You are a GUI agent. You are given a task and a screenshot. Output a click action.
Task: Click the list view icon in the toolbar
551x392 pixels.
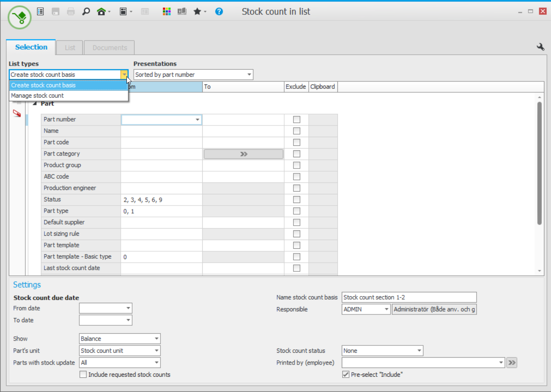pyautogui.click(x=40, y=12)
